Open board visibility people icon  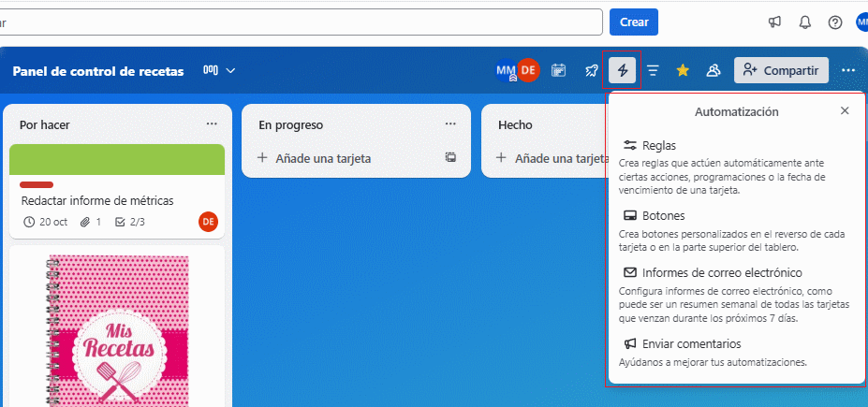click(713, 70)
